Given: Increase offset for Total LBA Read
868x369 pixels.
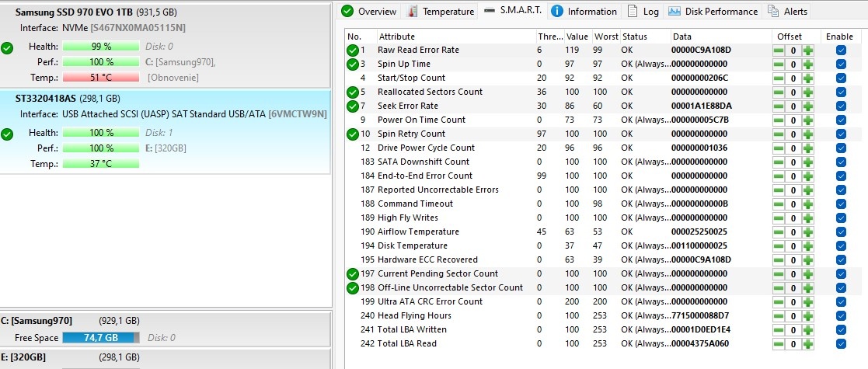Looking at the screenshot, I should [808, 344].
